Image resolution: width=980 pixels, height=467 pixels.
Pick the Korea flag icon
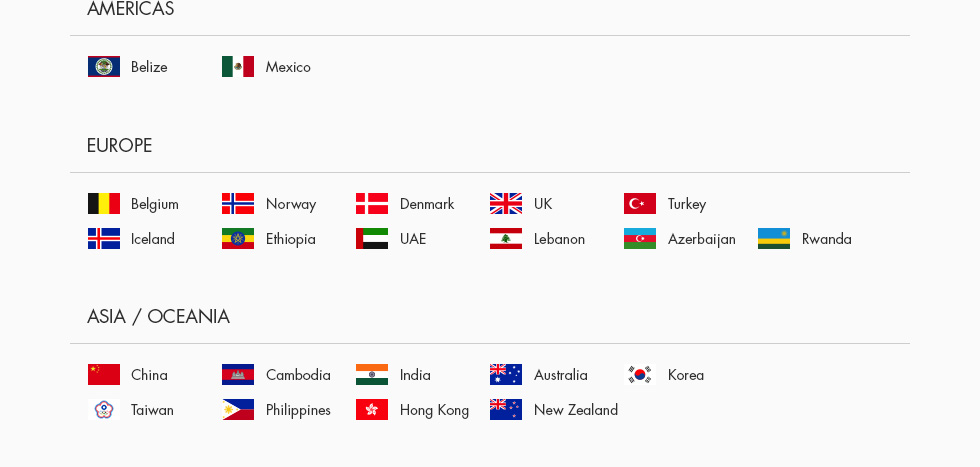coord(640,375)
